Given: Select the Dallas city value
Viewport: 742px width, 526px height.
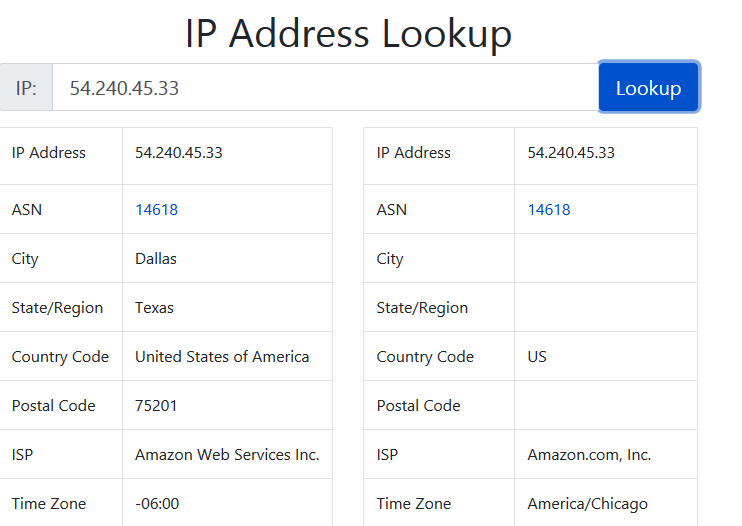Looking at the screenshot, I should pyautogui.click(x=156, y=259).
